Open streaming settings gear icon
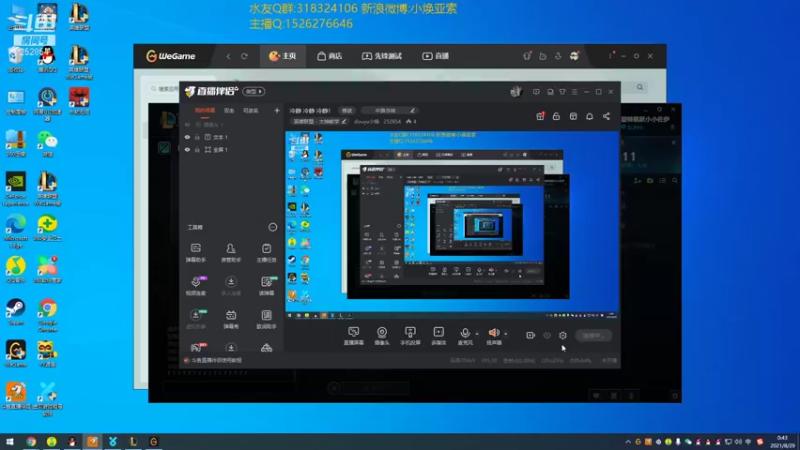This screenshot has width=800, height=450. [x=563, y=335]
